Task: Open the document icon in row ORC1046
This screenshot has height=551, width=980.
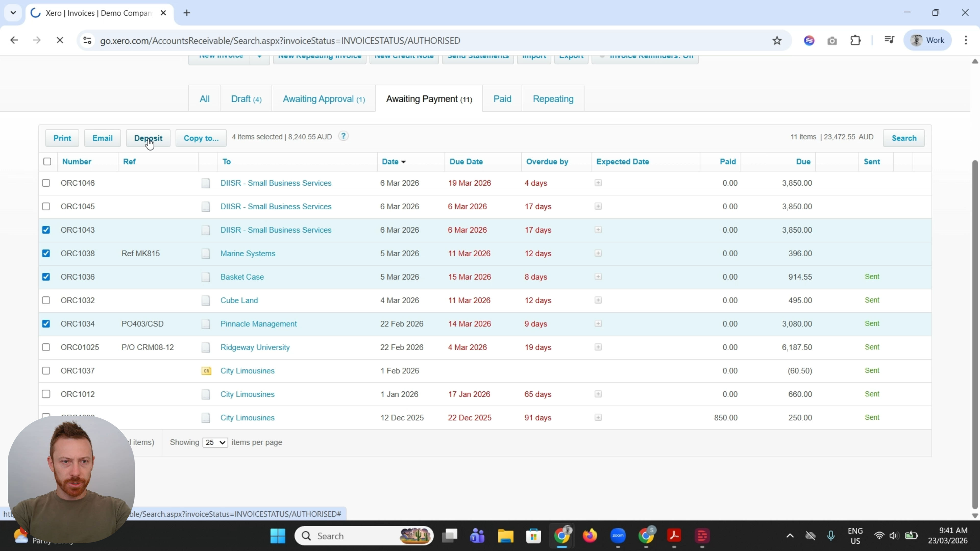Action: 206,183
